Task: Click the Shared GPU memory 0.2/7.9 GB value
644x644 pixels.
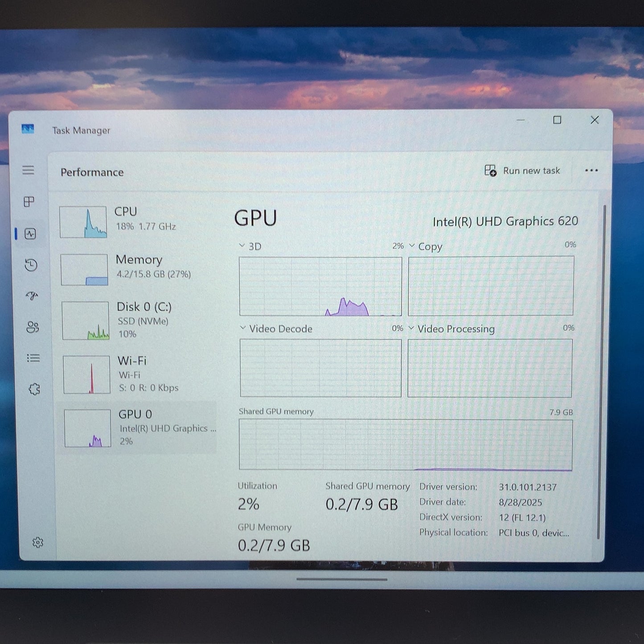Action: tap(361, 505)
